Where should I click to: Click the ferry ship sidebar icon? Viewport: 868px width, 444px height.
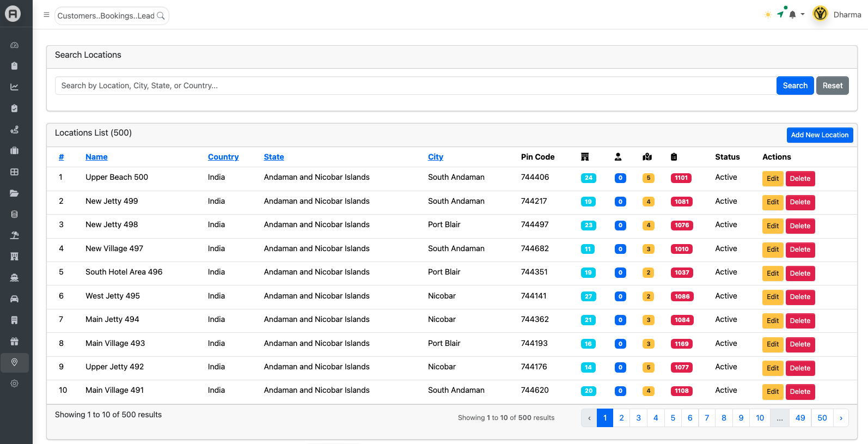coord(15,278)
